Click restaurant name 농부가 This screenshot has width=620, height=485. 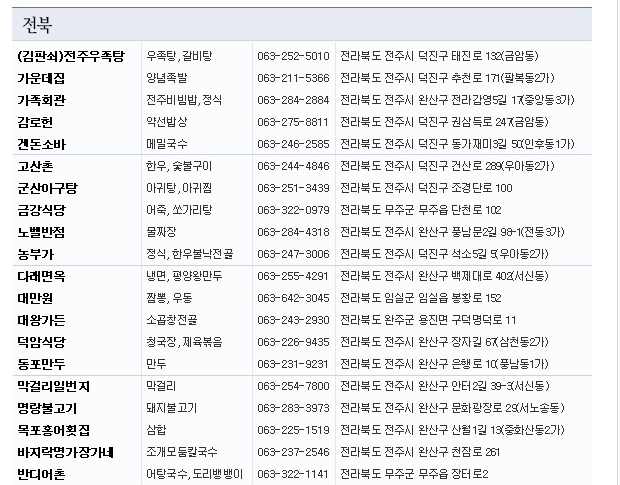[35, 254]
